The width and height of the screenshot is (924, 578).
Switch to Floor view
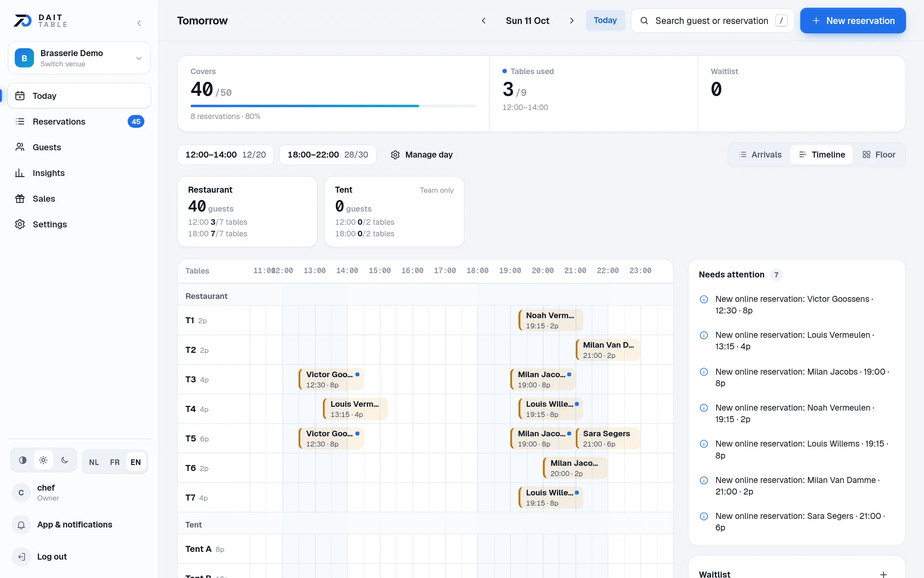point(879,155)
